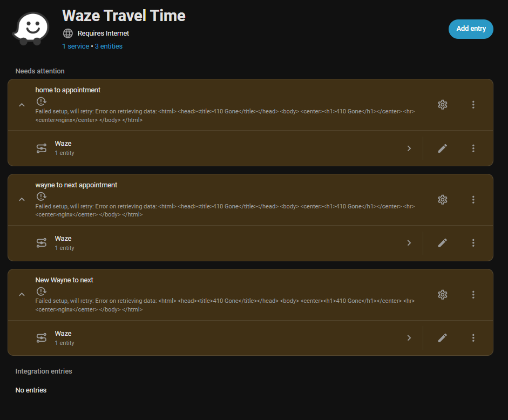Open Waze service chevron under home to appointment
The image size is (508, 420).
tap(409, 148)
